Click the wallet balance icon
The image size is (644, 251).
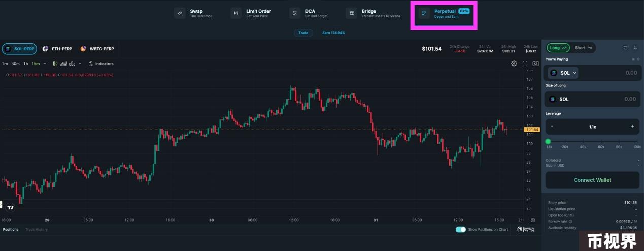click(x=633, y=59)
